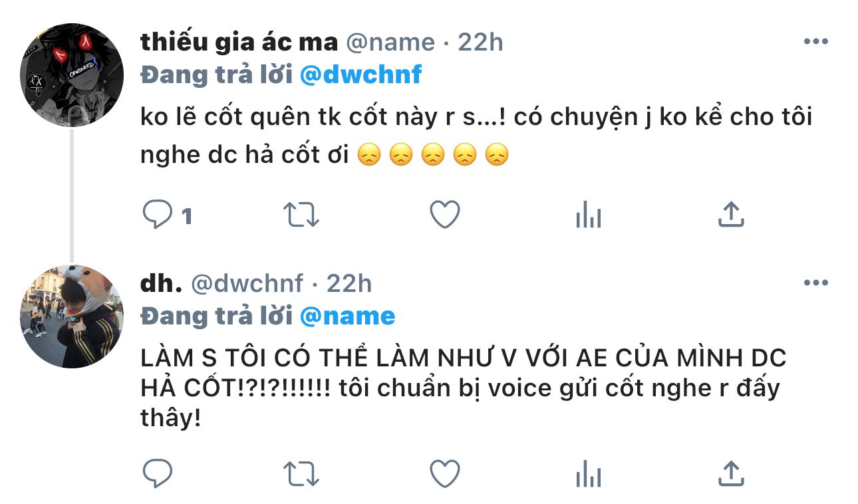
Task: Retweet thiếu gia ác ma's tweet
Action: [x=301, y=215]
